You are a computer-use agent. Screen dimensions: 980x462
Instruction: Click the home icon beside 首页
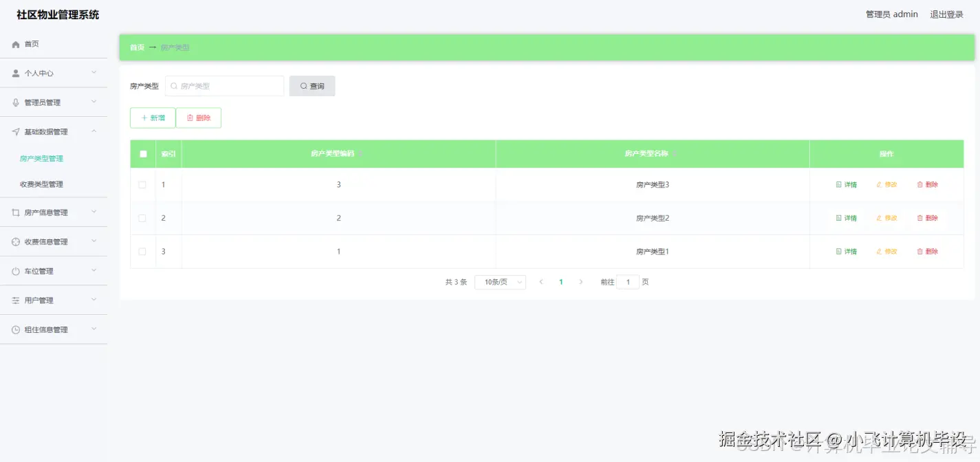pos(16,44)
